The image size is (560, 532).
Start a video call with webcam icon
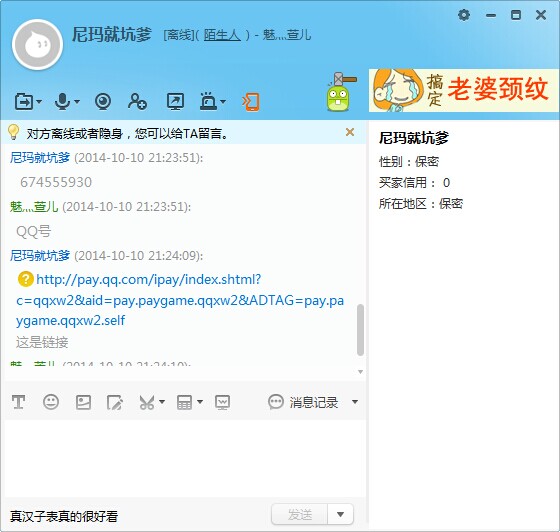[103, 102]
